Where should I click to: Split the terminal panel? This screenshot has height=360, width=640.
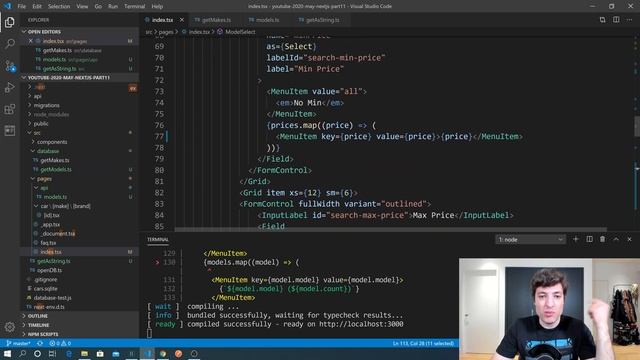click(x=589, y=239)
